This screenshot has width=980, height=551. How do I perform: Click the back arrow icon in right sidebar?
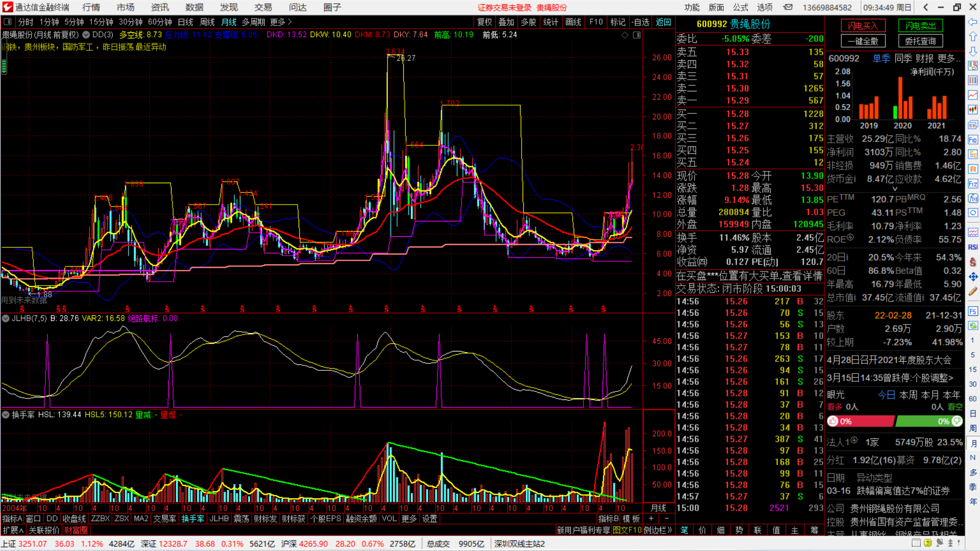[973, 22]
